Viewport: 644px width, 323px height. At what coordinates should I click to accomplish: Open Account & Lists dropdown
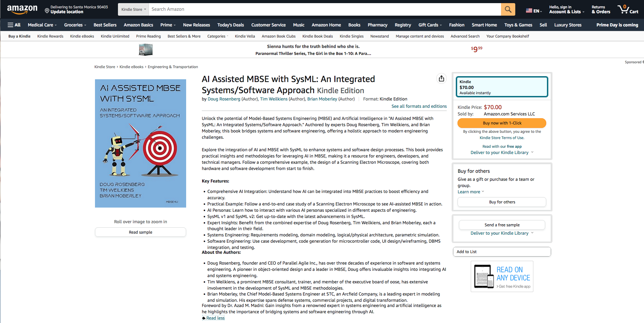(x=566, y=9)
